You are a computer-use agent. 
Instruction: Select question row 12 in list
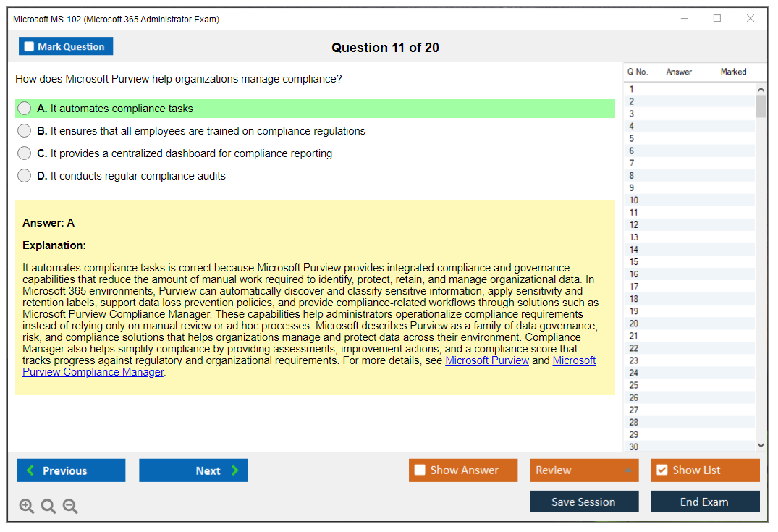pyautogui.click(x=689, y=225)
